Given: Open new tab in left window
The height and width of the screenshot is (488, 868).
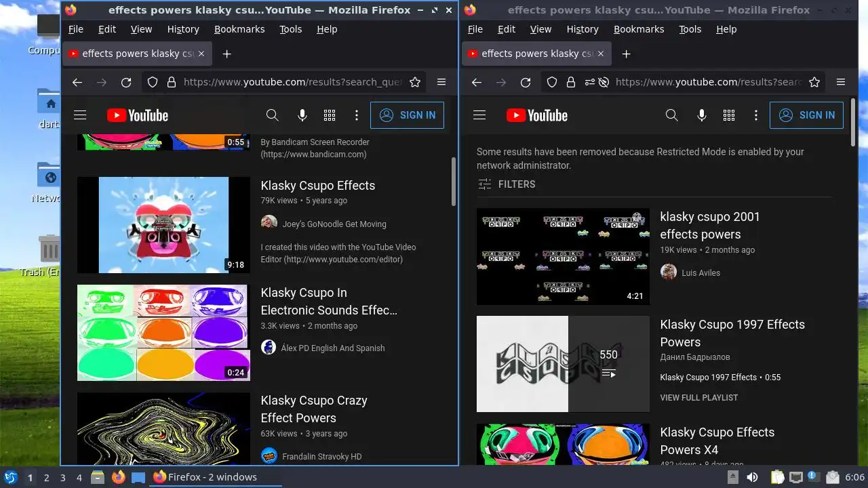Looking at the screenshot, I should 227,54.
